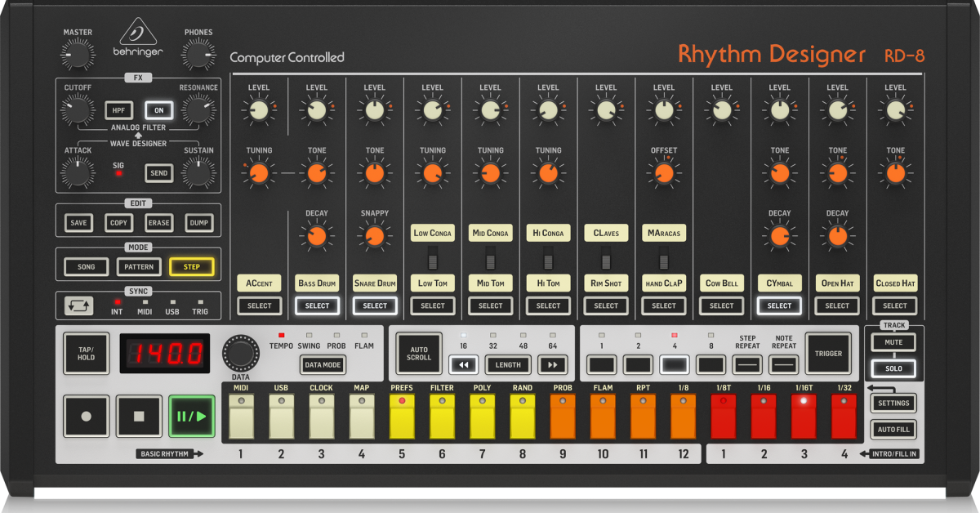Image resolution: width=980 pixels, height=513 pixels.
Task: Click the MASTER volume knob
Action: (78, 55)
